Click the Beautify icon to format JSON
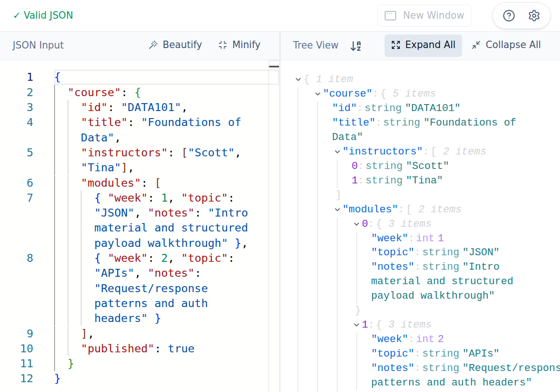The width and height of the screenshot is (560, 392). pos(153,45)
